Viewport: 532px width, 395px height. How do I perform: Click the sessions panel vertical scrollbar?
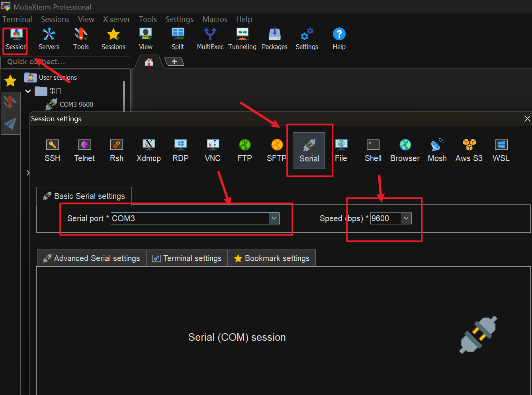pos(124,96)
